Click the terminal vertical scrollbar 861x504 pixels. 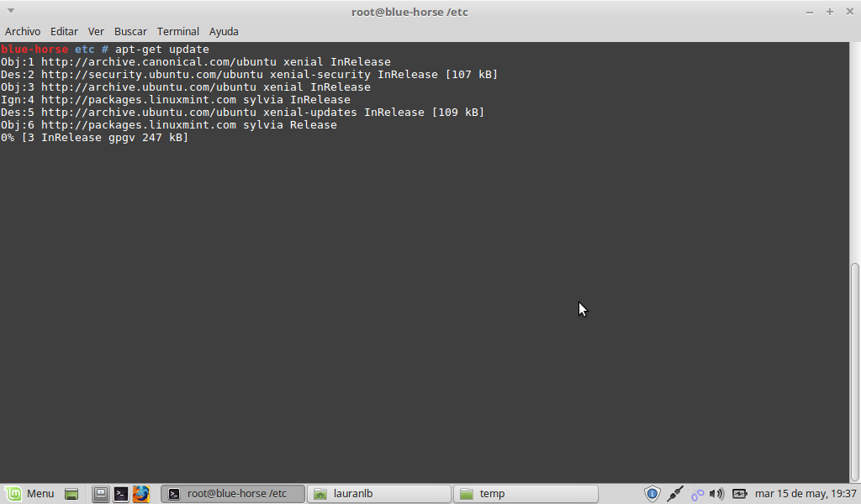coord(855,370)
